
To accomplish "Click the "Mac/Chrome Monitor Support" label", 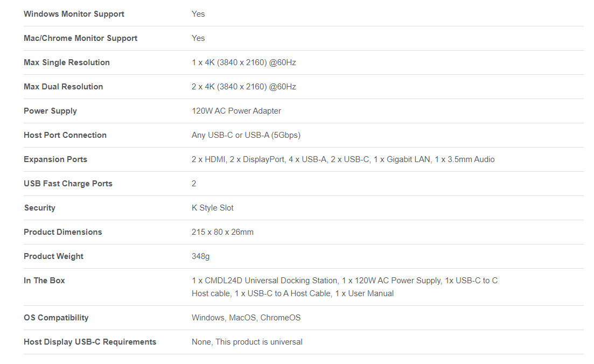I will click(80, 38).
